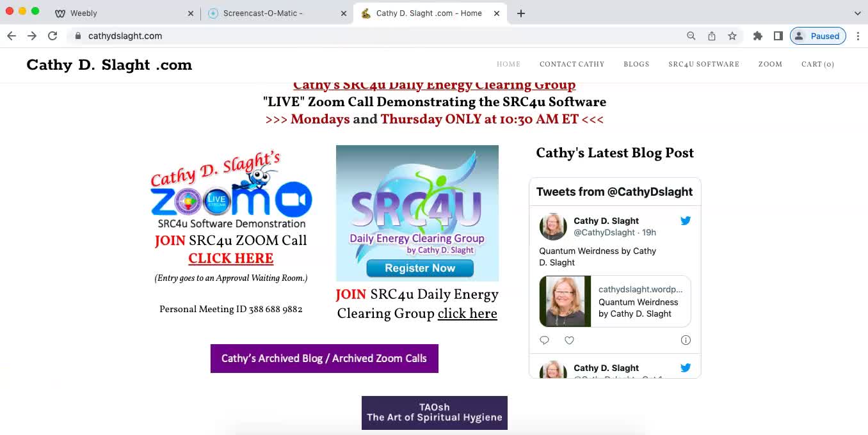
Task: Like the tweet with the heart icon
Action: (x=569, y=340)
